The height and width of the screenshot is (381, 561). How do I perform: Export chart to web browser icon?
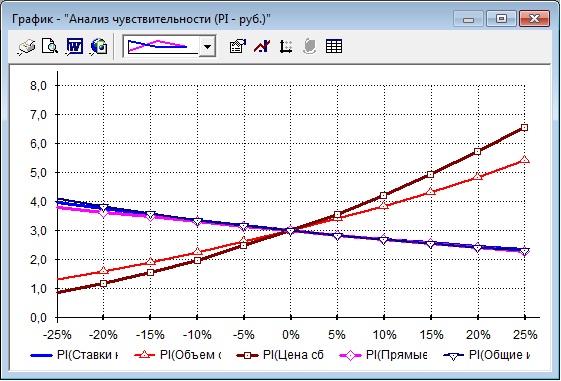tap(99, 47)
